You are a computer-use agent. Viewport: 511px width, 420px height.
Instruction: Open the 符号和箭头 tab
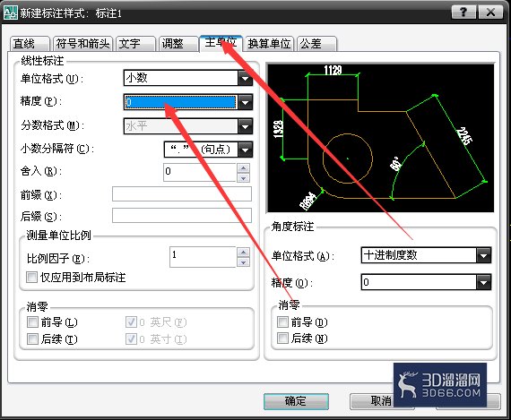(x=82, y=44)
